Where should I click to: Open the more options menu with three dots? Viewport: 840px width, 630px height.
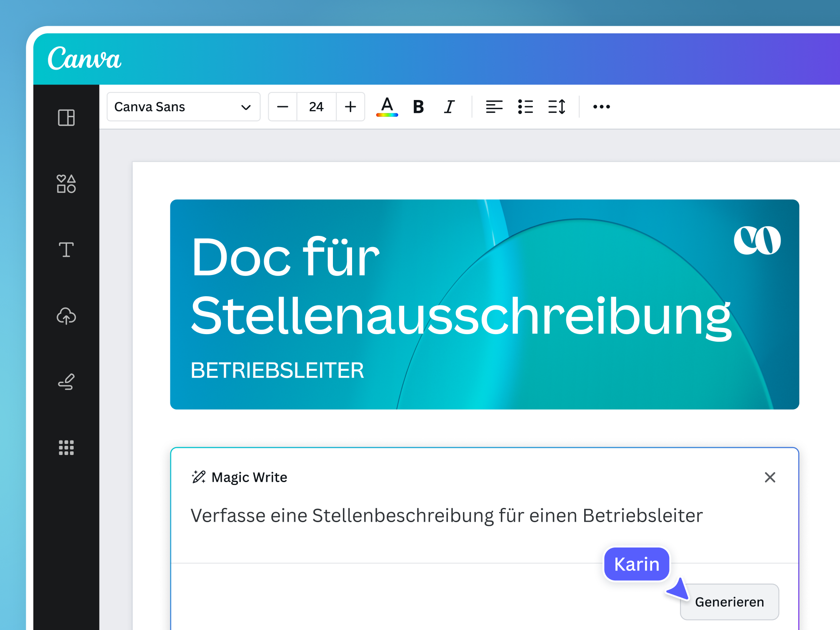[x=601, y=107]
